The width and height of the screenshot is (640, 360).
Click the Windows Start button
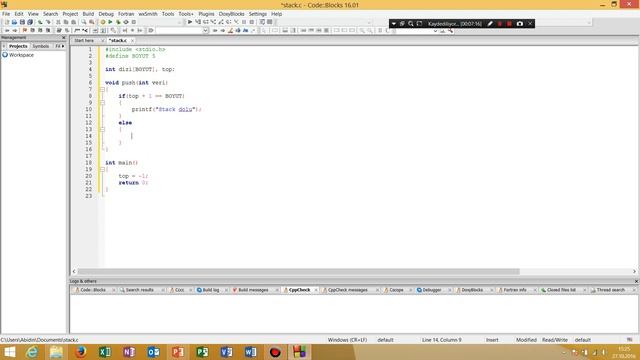[x=9, y=352]
